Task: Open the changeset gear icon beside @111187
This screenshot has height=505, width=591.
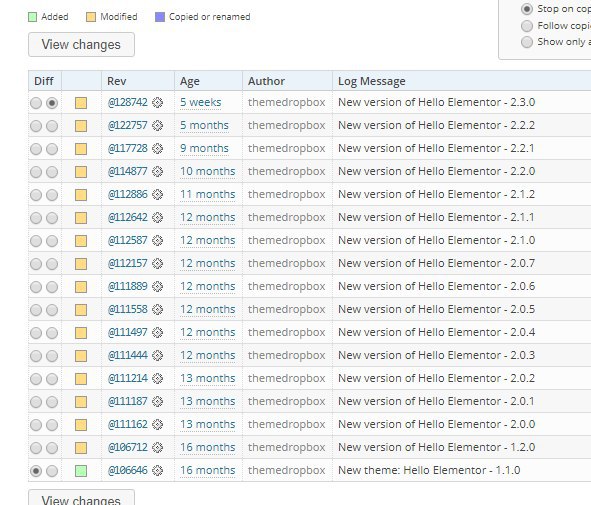Action: point(158,401)
